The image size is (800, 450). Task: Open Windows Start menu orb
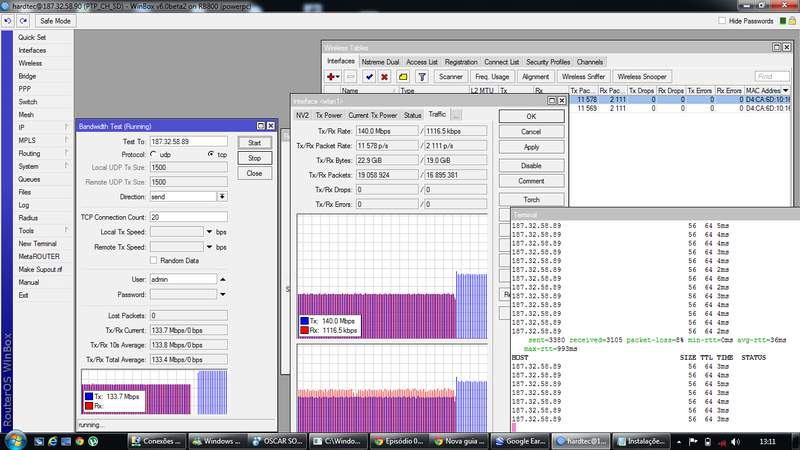point(16,439)
